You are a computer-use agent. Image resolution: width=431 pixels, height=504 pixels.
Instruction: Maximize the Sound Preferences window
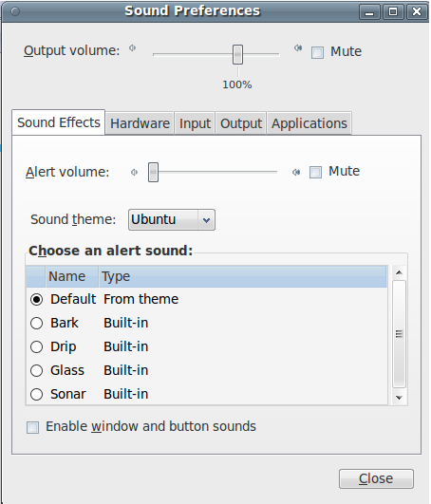point(393,12)
